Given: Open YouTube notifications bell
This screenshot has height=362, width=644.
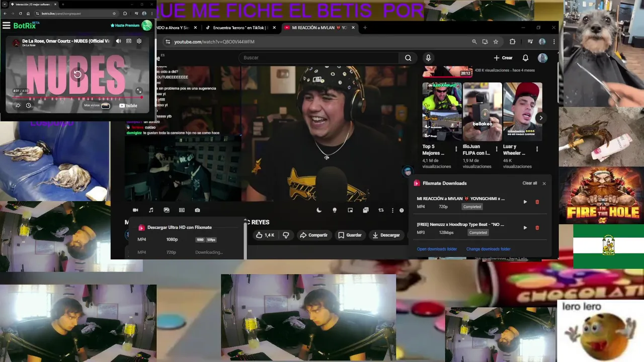Looking at the screenshot, I should (x=525, y=58).
